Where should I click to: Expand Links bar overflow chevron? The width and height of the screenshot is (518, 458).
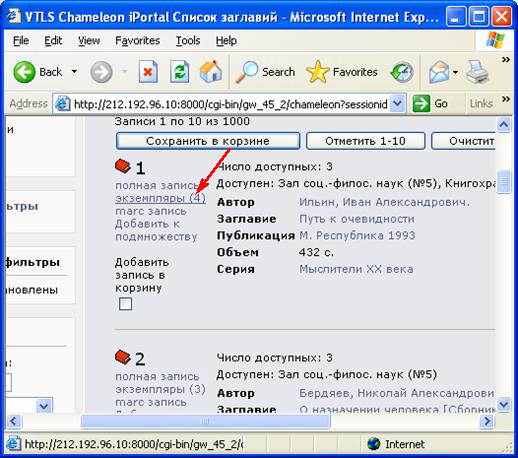(506, 99)
